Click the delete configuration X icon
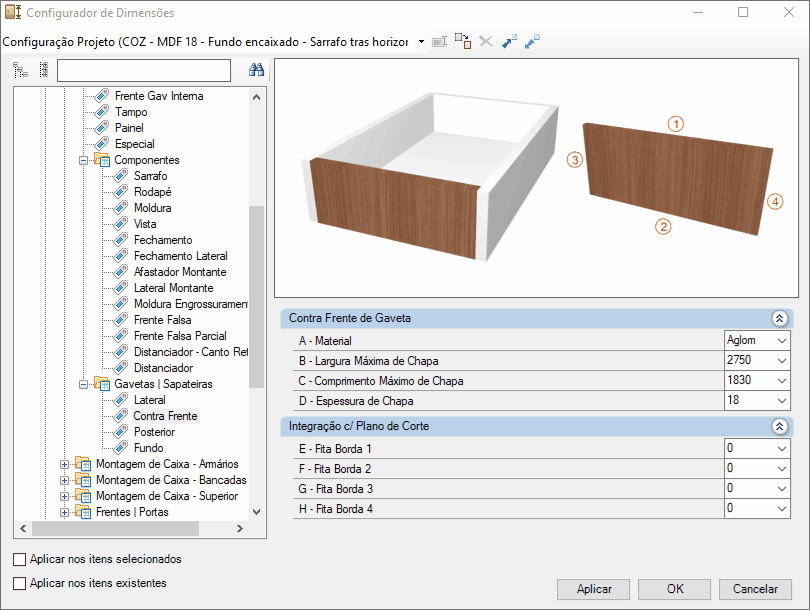 click(x=486, y=41)
